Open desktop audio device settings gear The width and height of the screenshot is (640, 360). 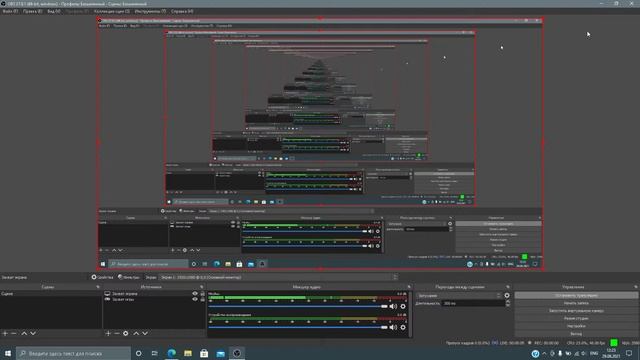tap(403, 327)
